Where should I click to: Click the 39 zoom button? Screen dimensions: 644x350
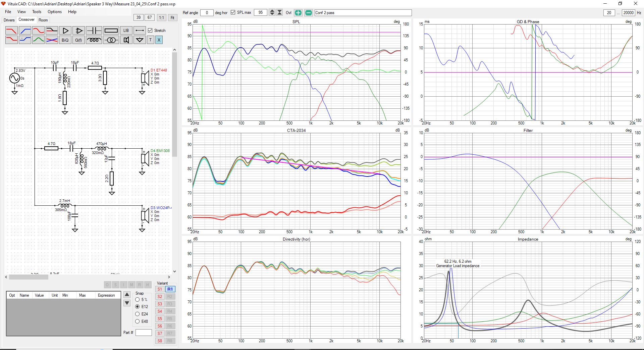(139, 17)
